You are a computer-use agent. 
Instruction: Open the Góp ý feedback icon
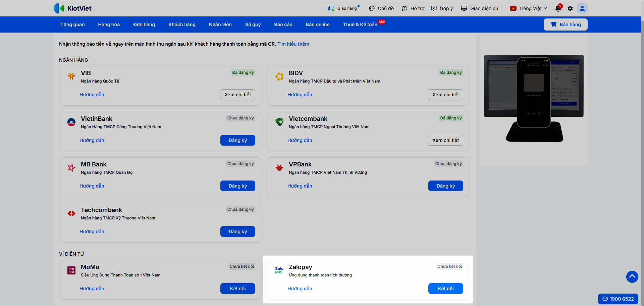pos(434,8)
